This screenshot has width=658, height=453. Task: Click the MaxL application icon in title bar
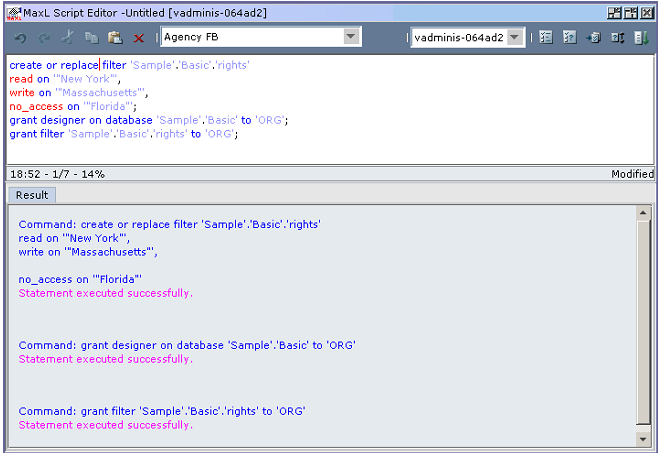(x=14, y=13)
